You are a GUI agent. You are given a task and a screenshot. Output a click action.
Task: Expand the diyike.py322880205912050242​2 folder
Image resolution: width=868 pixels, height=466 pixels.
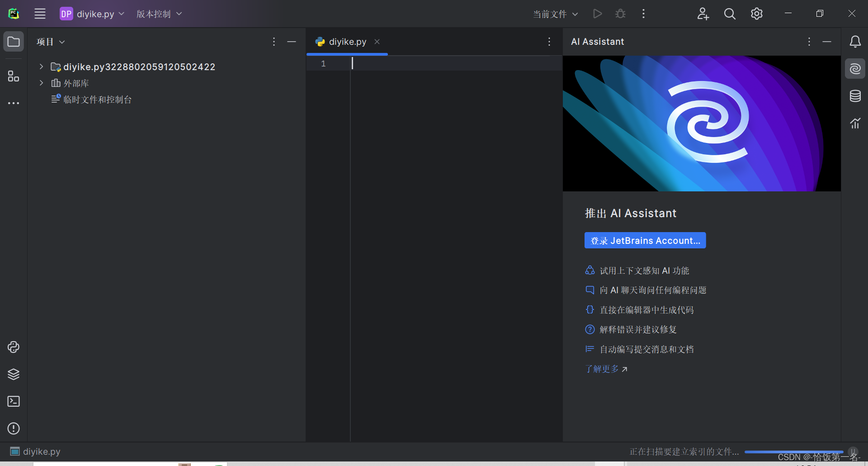pyautogui.click(x=41, y=67)
